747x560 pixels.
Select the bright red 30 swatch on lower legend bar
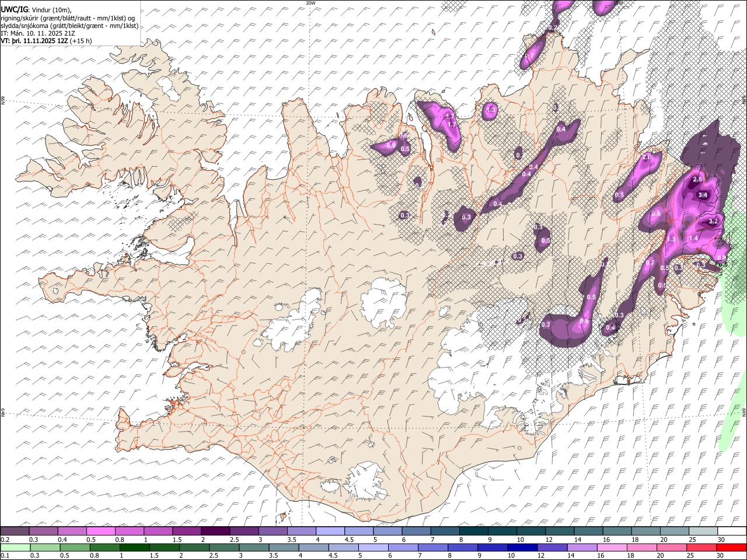[x=731, y=547]
